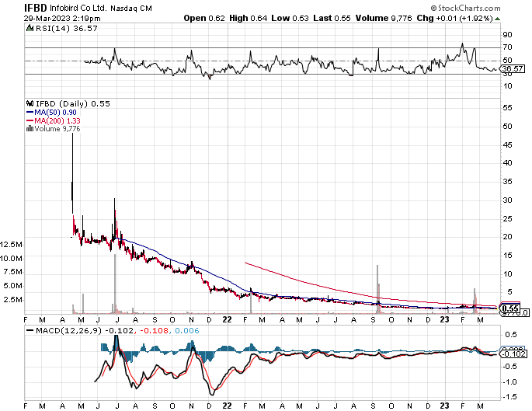Image resolution: width=532 pixels, height=411 pixels.
Task: Click the volume bars icon in the legend
Action: [30, 128]
